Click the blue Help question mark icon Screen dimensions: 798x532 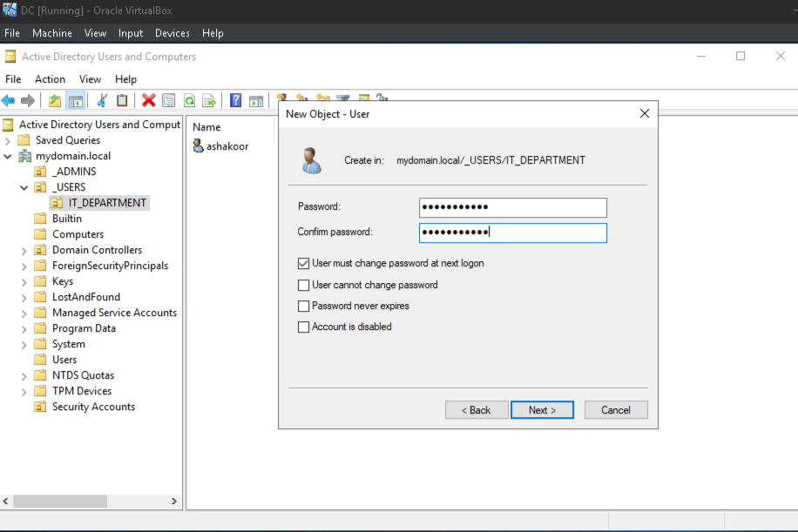235,101
